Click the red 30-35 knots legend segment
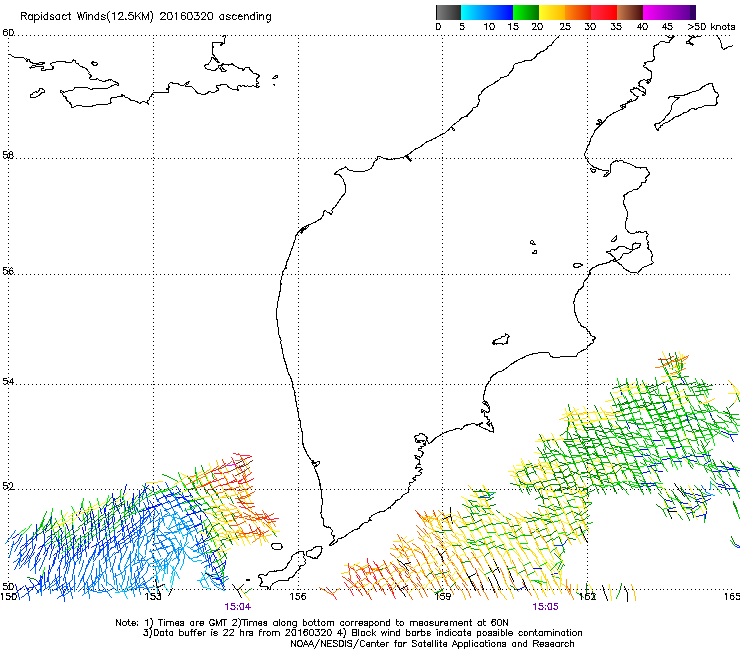Image resolution: width=740 pixels, height=650 pixels. [604, 12]
